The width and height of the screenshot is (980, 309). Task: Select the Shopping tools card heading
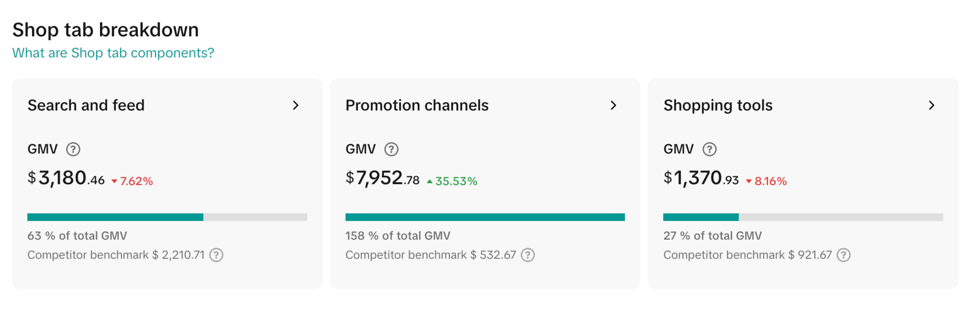click(x=718, y=106)
